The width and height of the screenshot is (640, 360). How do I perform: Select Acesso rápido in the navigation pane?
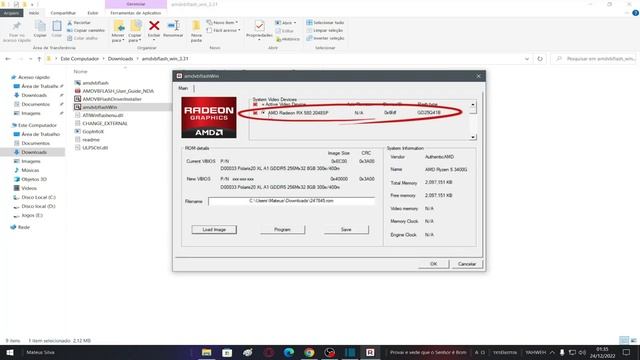pos(34,77)
